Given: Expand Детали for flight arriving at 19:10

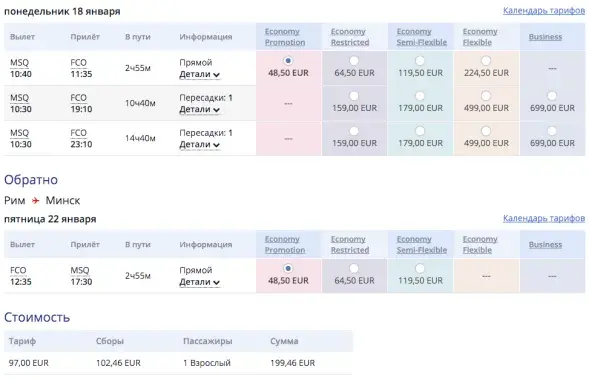Looking at the screenshot, I should 199,109.
